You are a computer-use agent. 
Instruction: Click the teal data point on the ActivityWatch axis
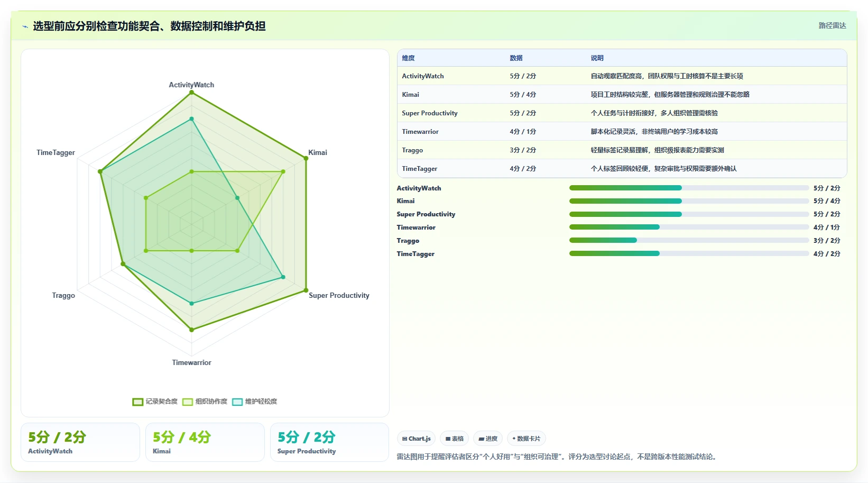coord(191,119)
